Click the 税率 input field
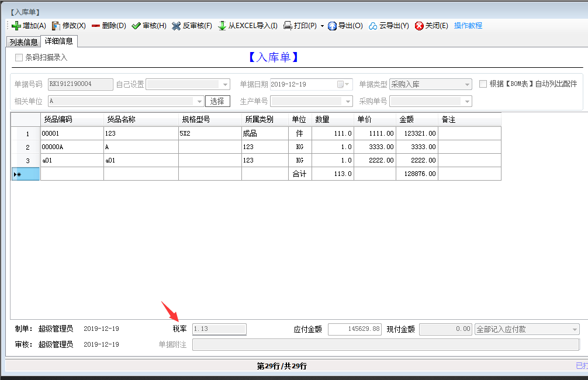Screen dimensions: 588x380 219,329
